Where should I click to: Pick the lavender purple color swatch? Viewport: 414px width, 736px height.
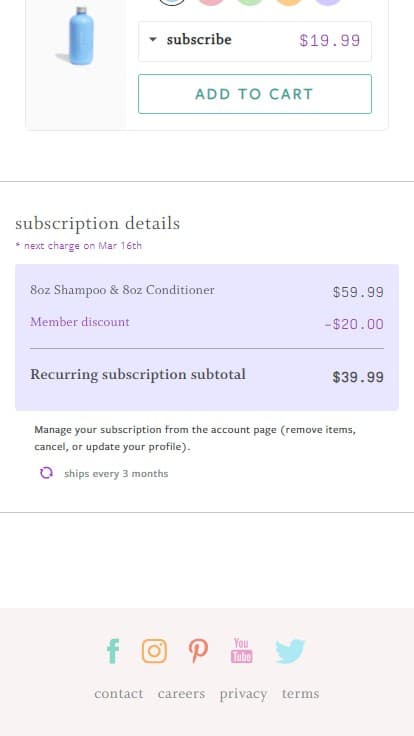point(328,2)
